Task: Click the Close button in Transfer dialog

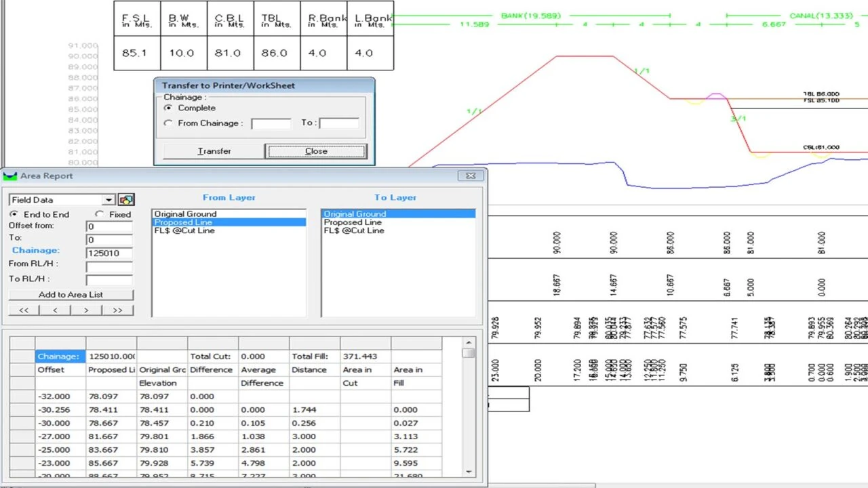Action: click(316, 151)
